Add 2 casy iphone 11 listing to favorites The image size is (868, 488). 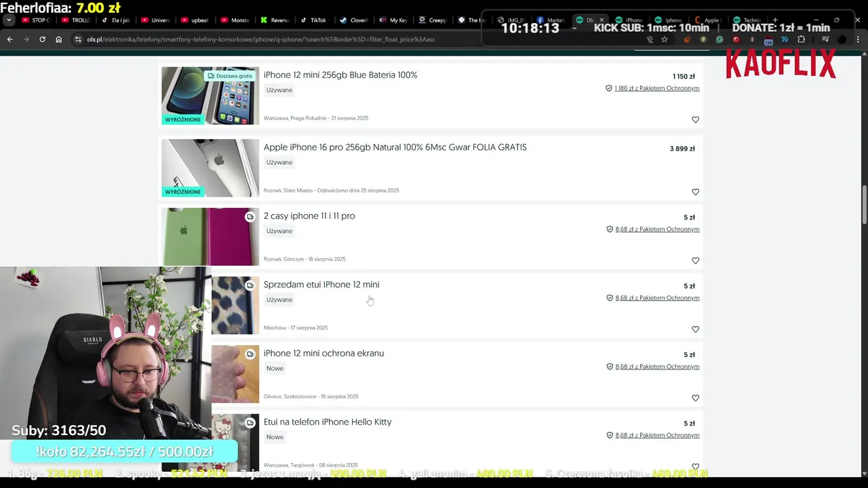pyautogui.click(x=695, y=260)
